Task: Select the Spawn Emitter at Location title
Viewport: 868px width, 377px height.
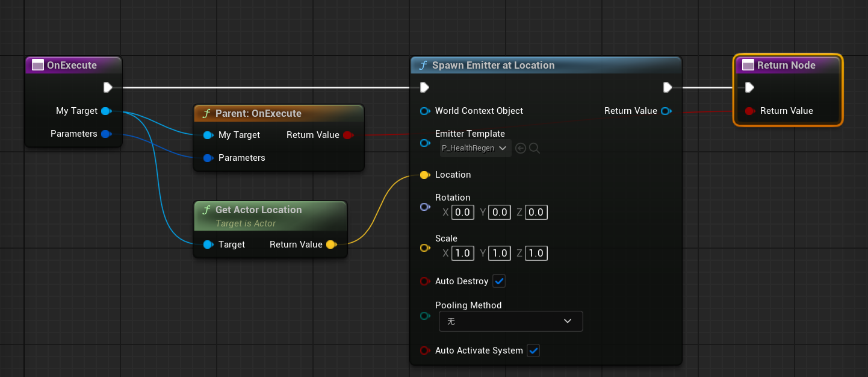Action: [494, 65]
